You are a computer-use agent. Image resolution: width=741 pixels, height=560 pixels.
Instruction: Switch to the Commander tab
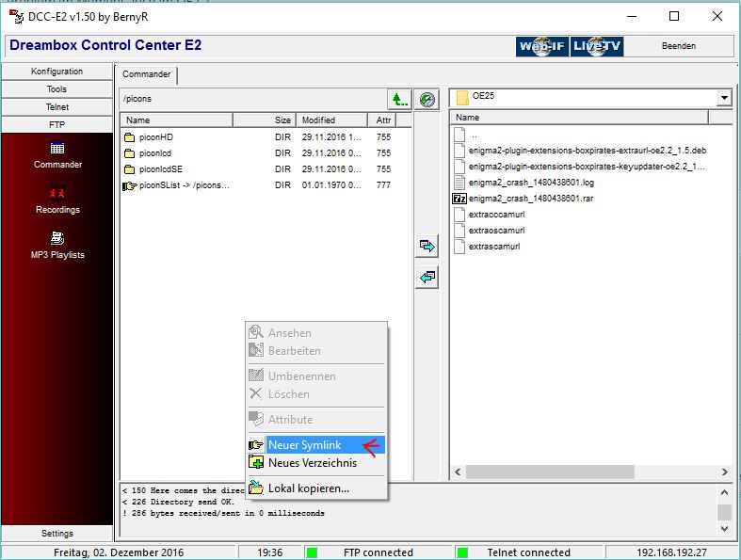coord(147,74)
